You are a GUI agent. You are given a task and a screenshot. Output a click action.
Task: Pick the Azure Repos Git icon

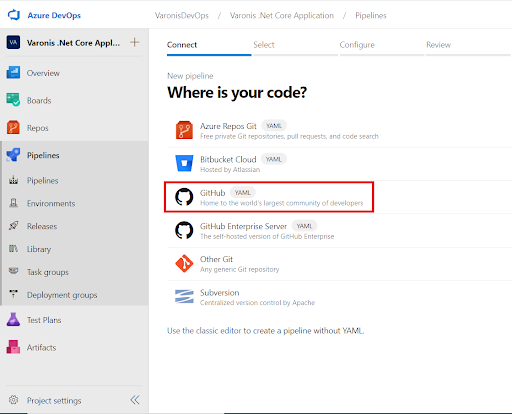pos(184,130)
